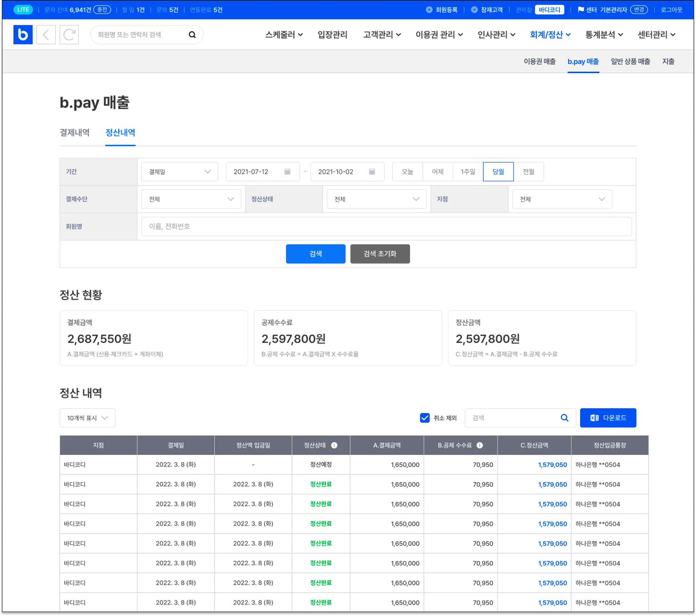Click the back arrow navigation icon

click(46, 34)
